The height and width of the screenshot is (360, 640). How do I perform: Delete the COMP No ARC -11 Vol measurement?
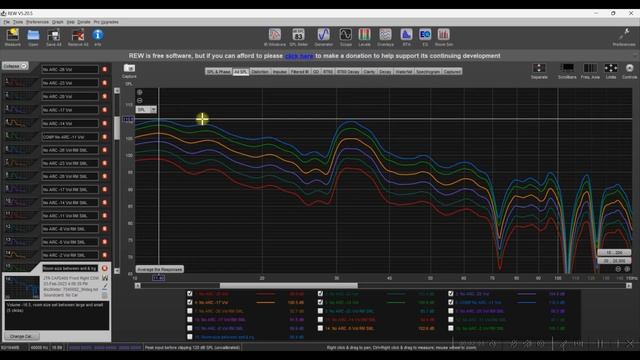[x=104, y=137]
